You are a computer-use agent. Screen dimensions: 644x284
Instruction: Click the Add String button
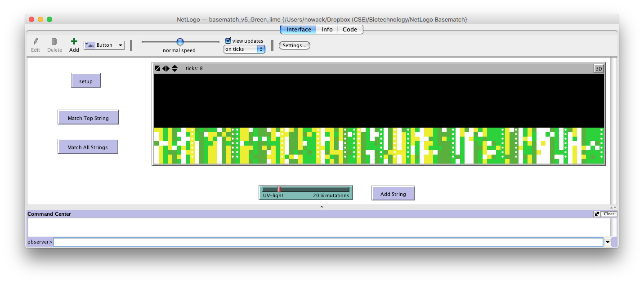point(393,194)
